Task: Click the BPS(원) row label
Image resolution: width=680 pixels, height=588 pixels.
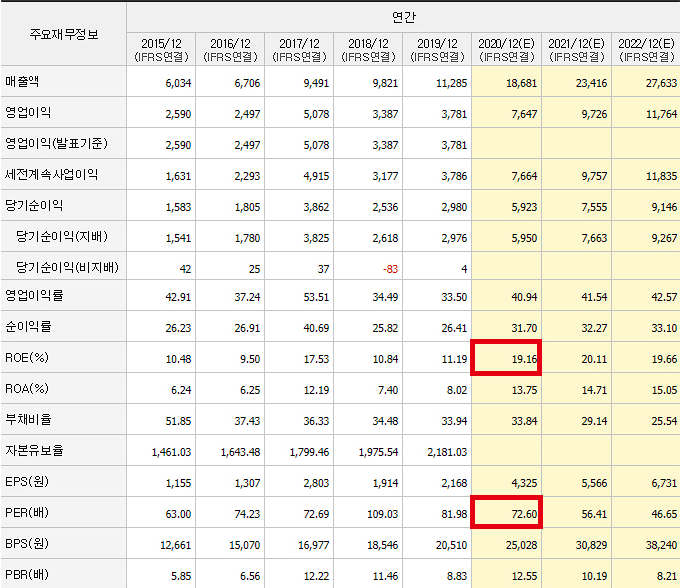Action: pyautogui.click(x=27, y=544)
